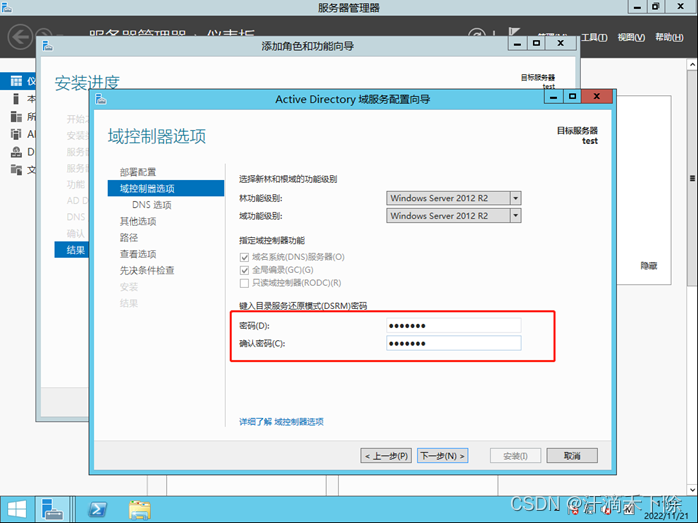
Task: Open 详细了解 域控制器选项 link
Action: pos(281,422)
